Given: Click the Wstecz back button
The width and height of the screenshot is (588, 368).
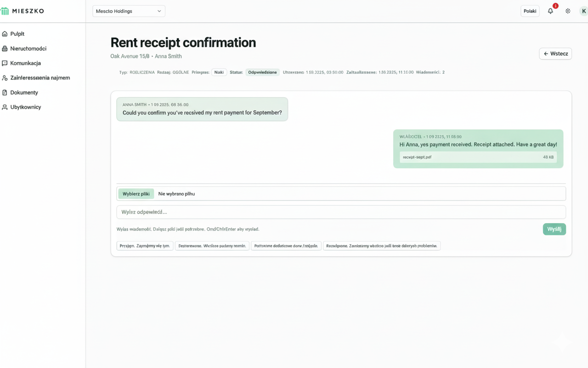Looking at the screenshot, I should 555,54.
